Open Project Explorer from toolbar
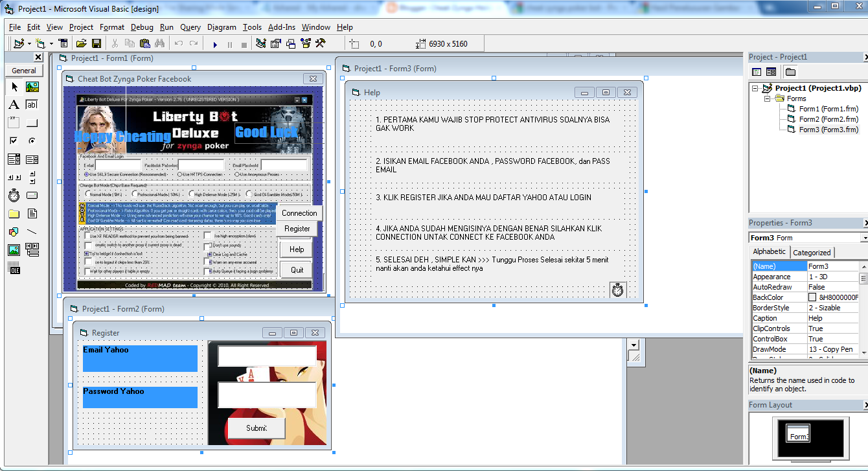Screen dimensions: 868x471 (x=261, y=44)
